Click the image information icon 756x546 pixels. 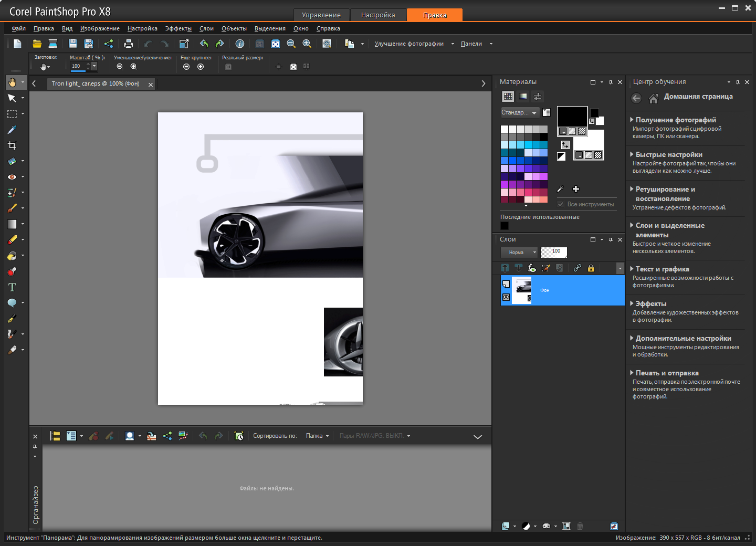[239, 44]
